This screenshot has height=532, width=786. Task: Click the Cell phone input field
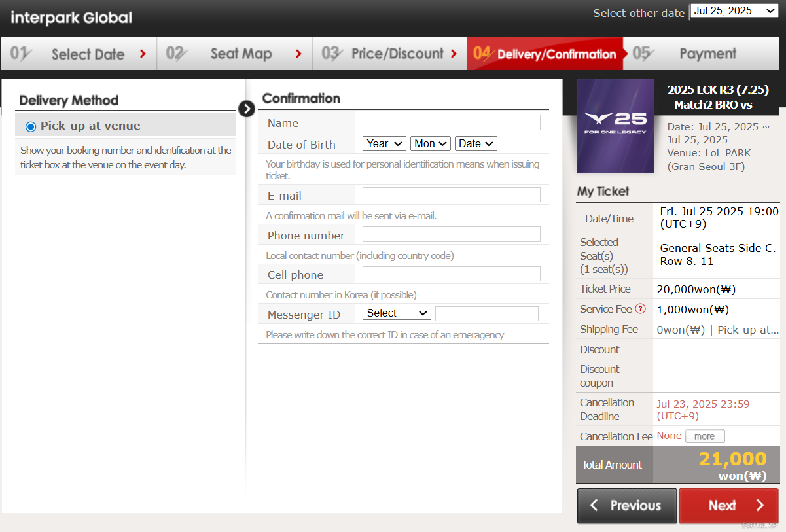click(452, 274)
